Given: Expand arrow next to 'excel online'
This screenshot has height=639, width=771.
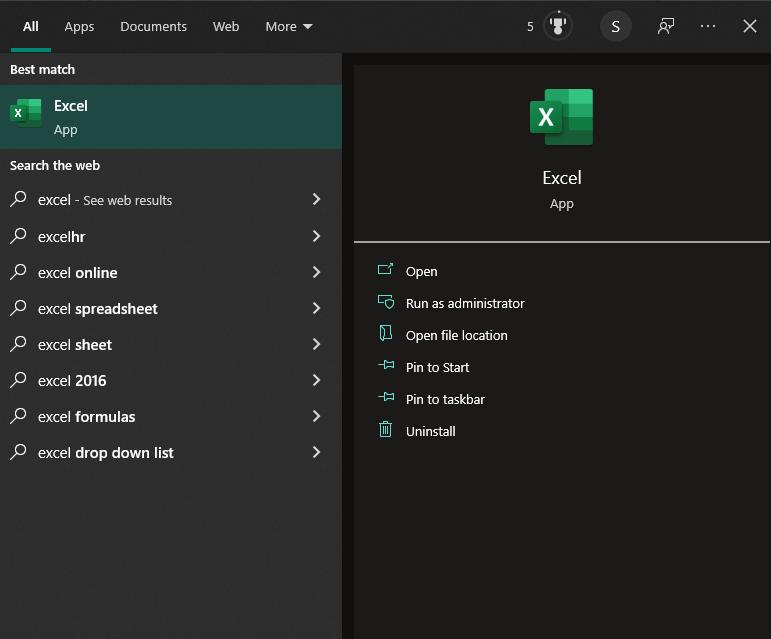Looking at the screenshot, I should coord(317,272).
